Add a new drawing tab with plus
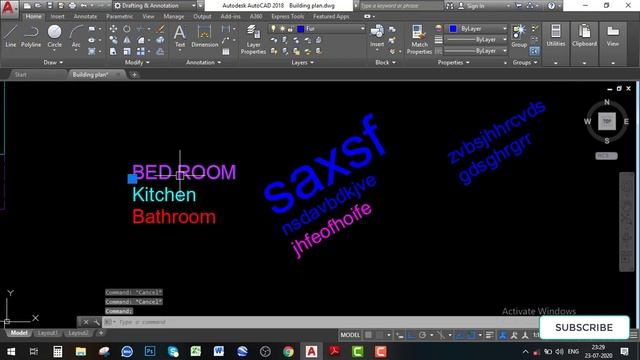 click(134, 75)
